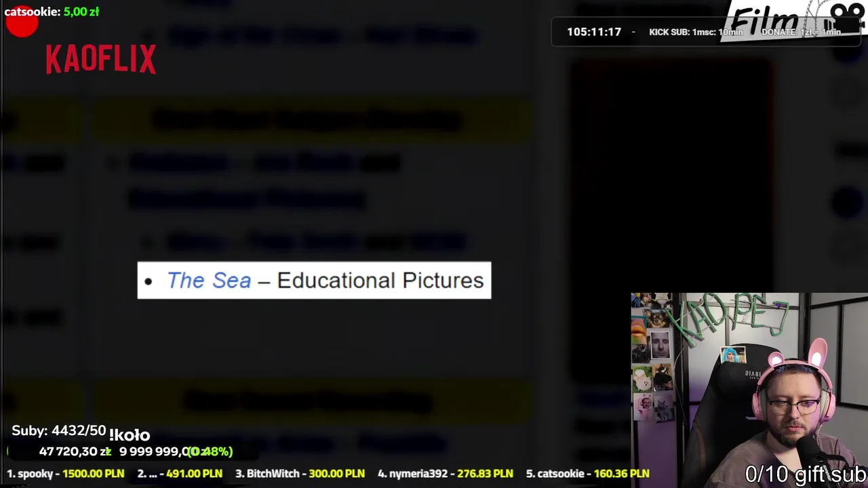Click the spooky - 1500.00 PLN entry

coord(66,474)
